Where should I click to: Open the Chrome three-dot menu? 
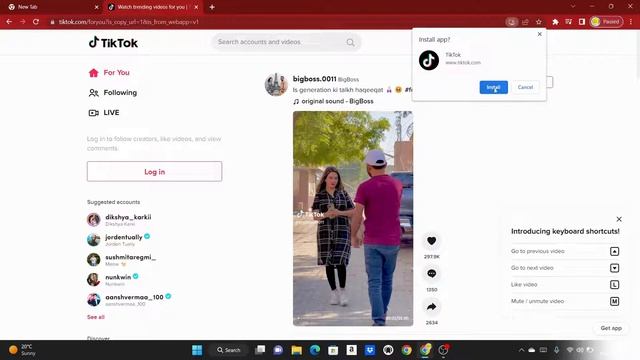click(x=631, y=22)
